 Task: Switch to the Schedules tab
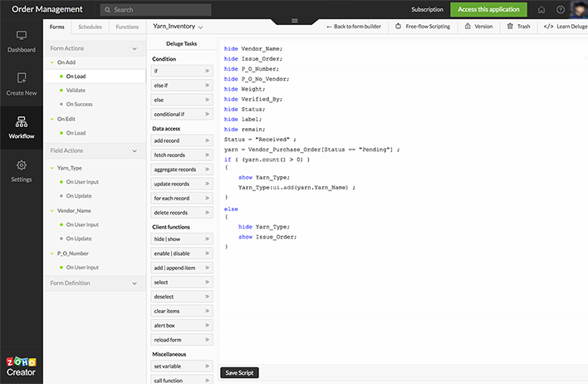tap(90, 27)
